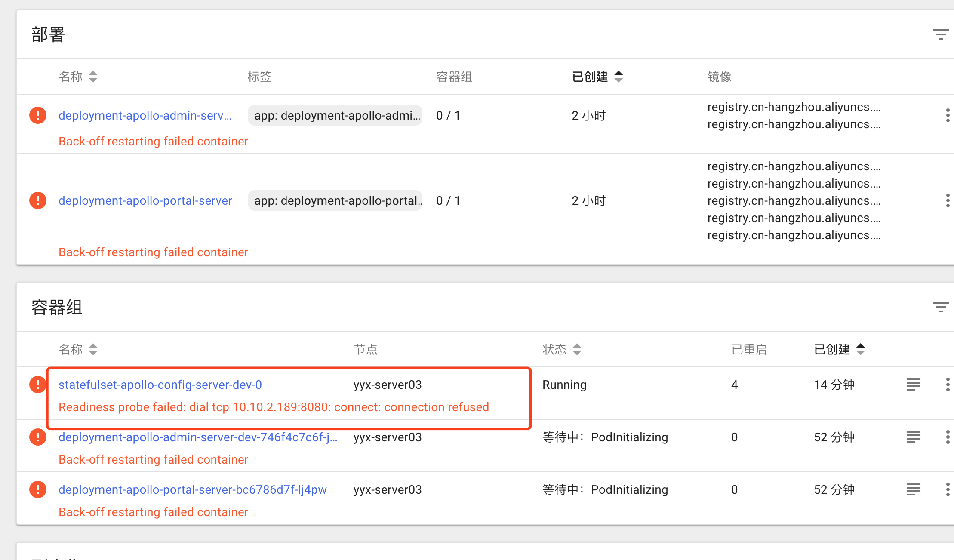View logs of statefulset-apollo-config-server-dev-0 pod
Screen dimensions: 954x560
click(914, 384)
